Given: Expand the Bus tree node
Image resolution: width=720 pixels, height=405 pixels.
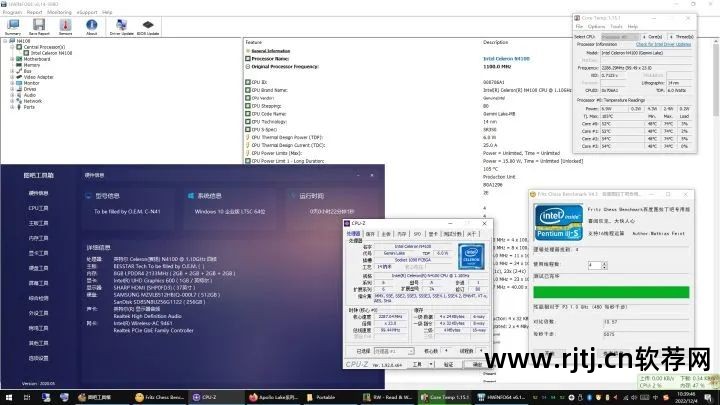Looking at the screenshot, I should (x=12, y=71).
